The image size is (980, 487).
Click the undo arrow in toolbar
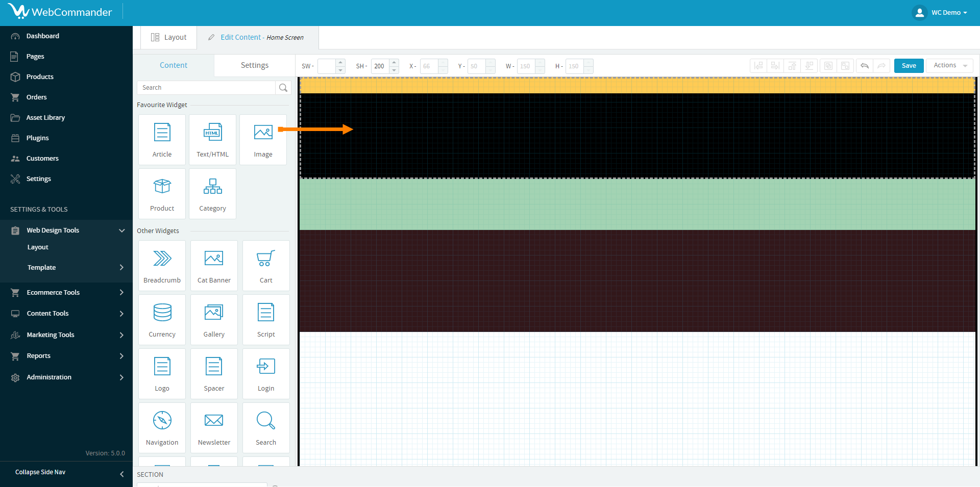pos(864,66)
